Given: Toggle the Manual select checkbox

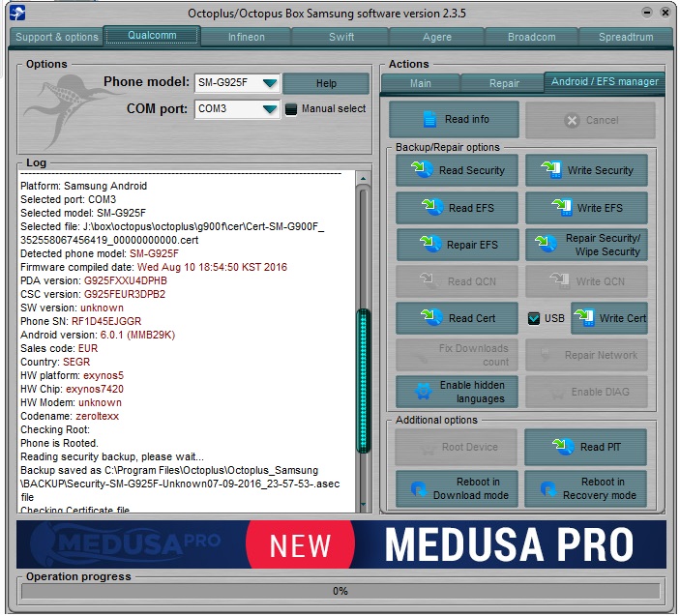Looking at the screenshot, I should point(291,109).
